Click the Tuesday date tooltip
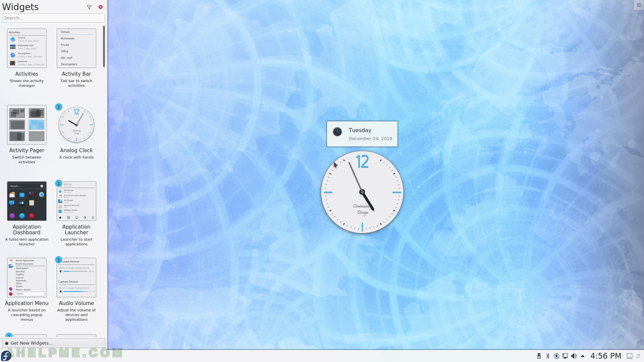644x362 pixels. [x=362, y=134]
